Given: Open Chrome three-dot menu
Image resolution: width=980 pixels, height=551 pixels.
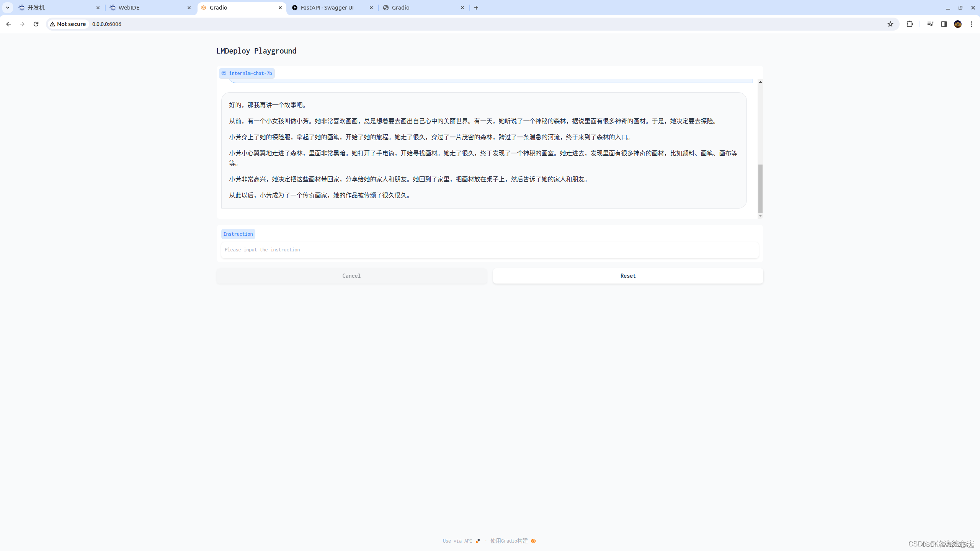Looking at the screenshot, I should (972, 24).
